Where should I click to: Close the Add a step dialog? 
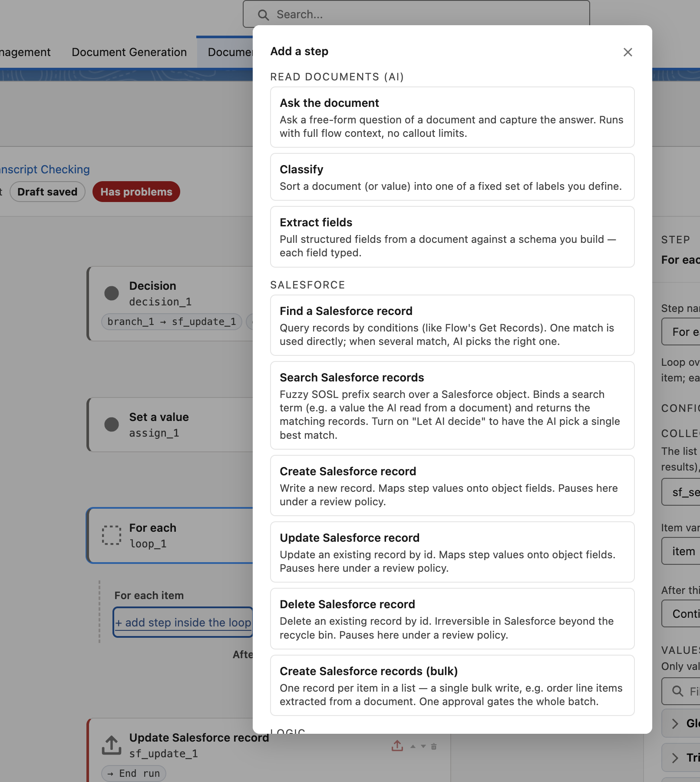click(627, 52)
